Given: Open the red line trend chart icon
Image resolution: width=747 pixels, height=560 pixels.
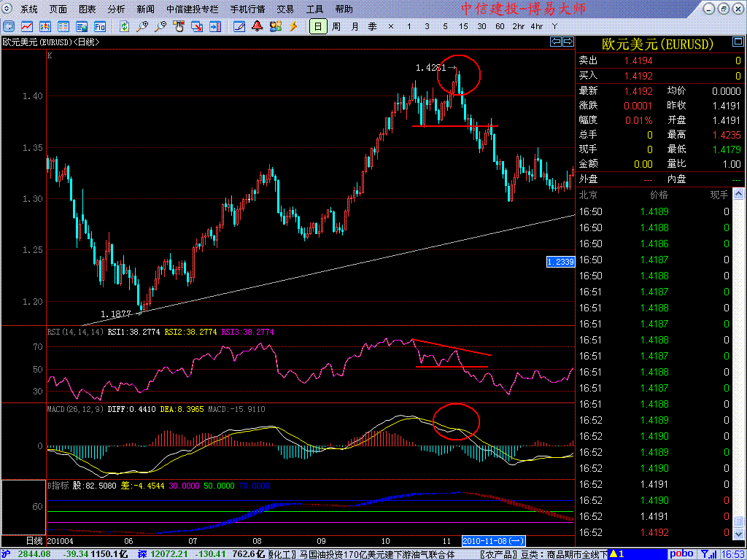Looking at the screenshot, I should tap(27, 27).
